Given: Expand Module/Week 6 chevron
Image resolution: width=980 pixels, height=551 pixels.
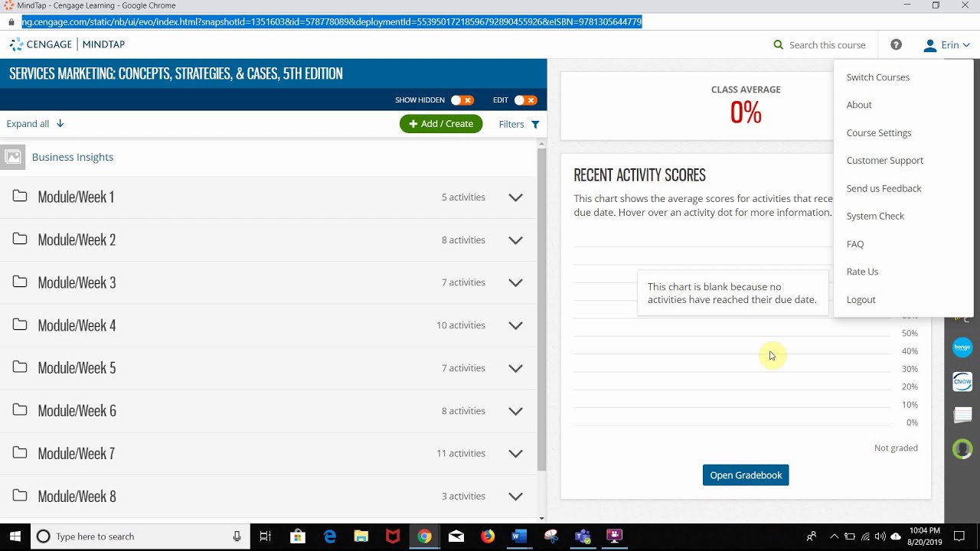Looking at the screenshot, I should click(516, 411).
